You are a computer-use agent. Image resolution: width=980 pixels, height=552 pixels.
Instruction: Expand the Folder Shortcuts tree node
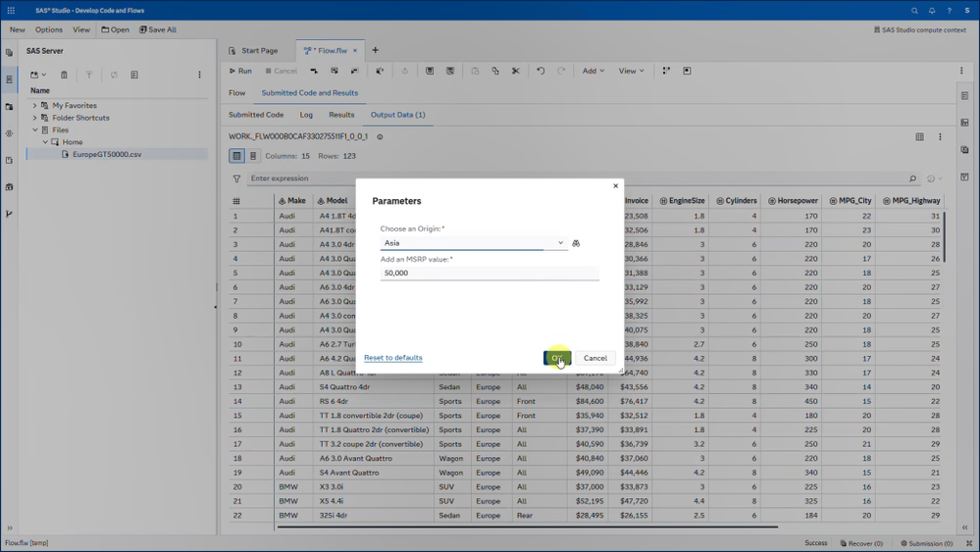click(x=35, y=118)
